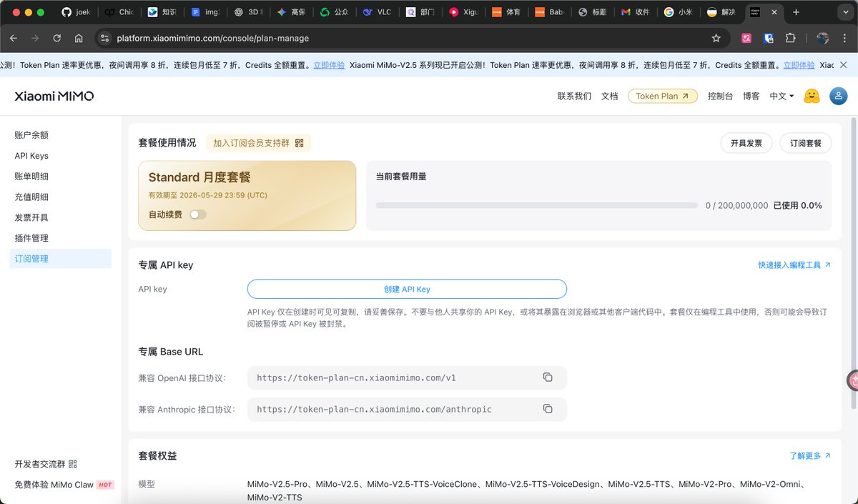This screenshot has height=504, width=858.
Task: Select 订阅管理 in the sidebar
Action: (61, 259)
